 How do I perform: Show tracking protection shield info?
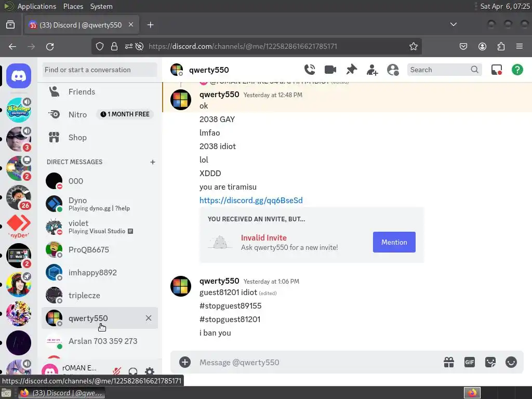pyautogui.click(x=99, y=46)
